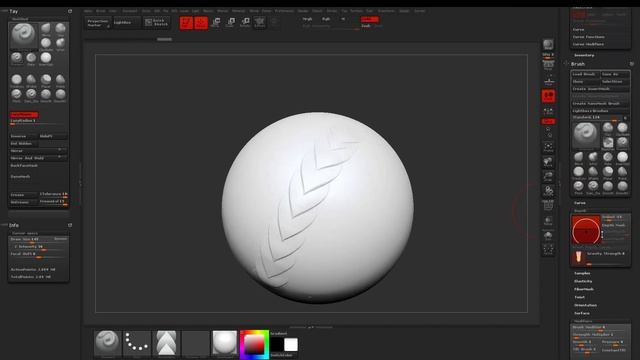The height and width of the screenshot is (360, 640).
Task: Toggle the Freeze button in left panel
Action: 24,195
